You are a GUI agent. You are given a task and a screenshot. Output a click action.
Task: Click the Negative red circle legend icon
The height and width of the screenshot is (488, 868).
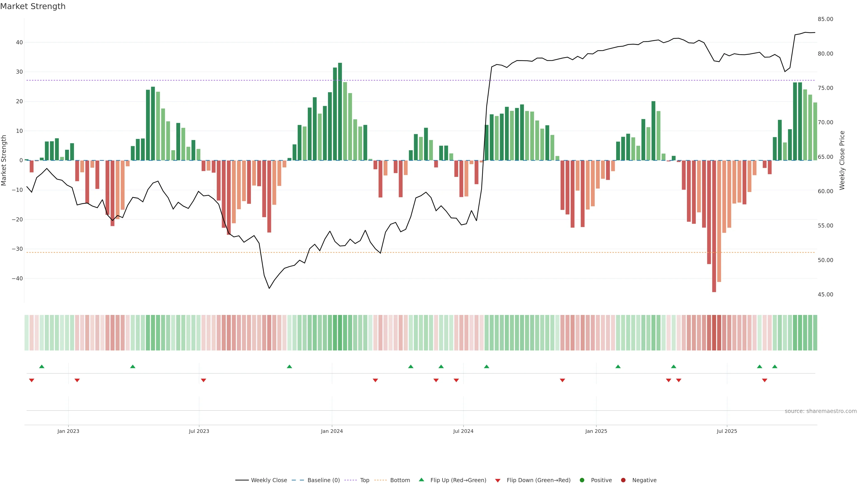pos(623,480)
